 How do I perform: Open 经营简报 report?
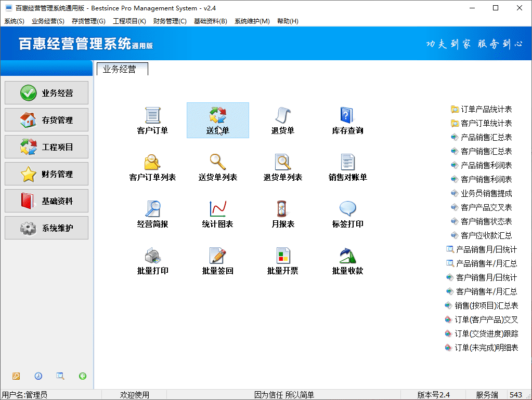152,214
